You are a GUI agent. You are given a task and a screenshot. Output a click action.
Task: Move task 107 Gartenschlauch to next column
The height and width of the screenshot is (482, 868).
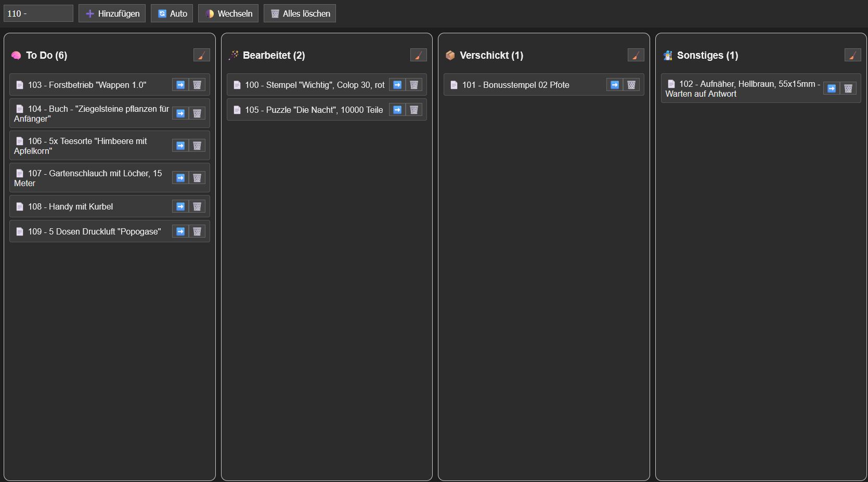click(180, 178)
